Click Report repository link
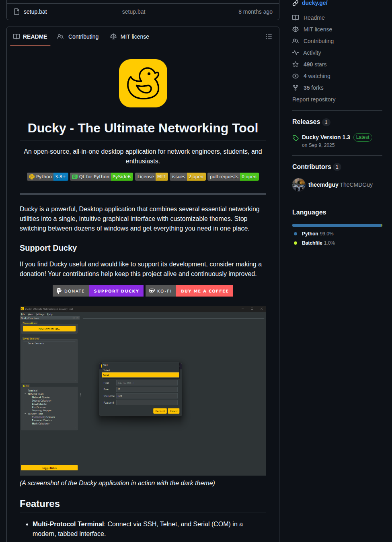Screen dimensions: 392x542 (314, 99)
